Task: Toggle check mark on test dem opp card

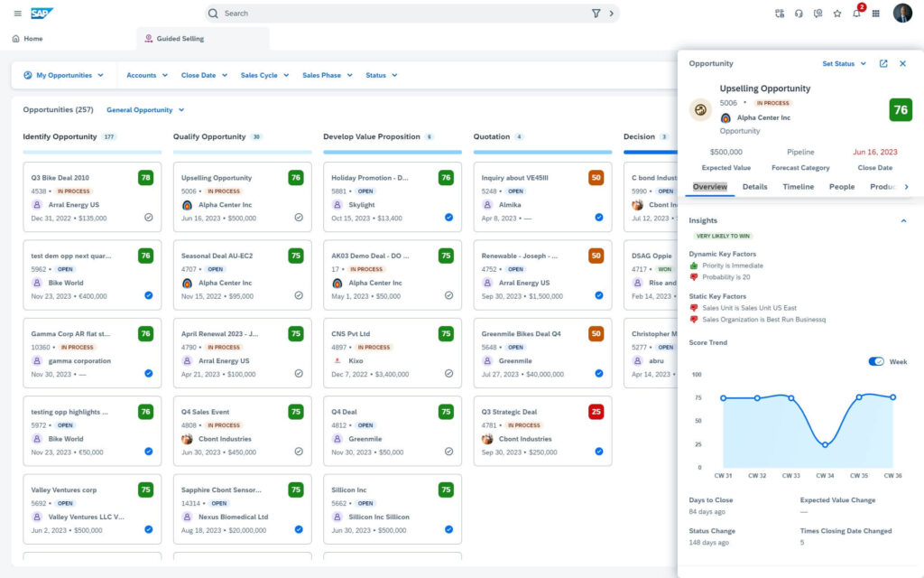Action: 149,295
